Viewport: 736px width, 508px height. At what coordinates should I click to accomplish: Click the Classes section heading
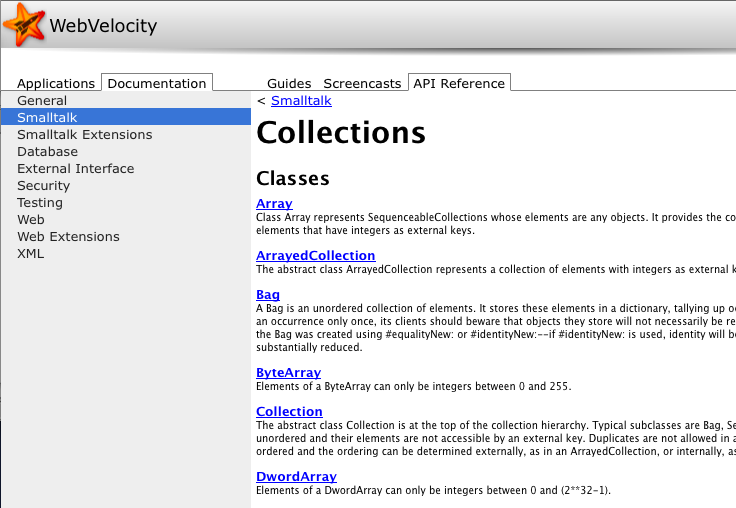[293, 178]
